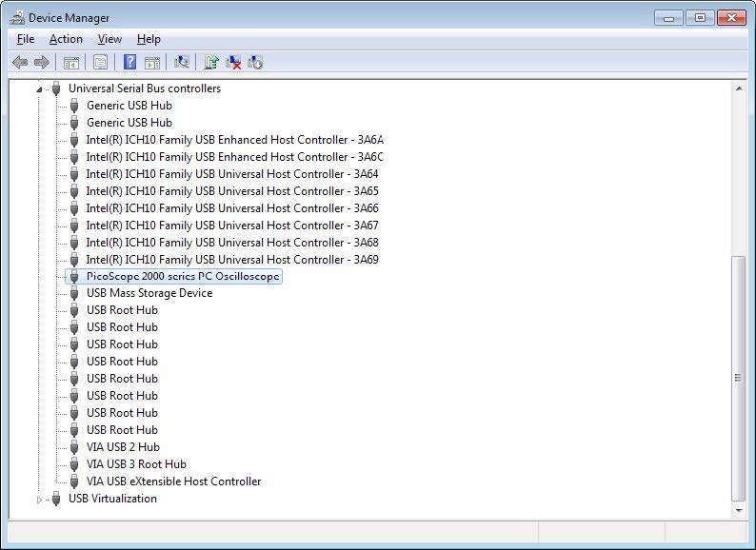The width and height of the screenshot is (756, 550).
Task: Click the blue Help question mark icon
Action: coord(129,63)
